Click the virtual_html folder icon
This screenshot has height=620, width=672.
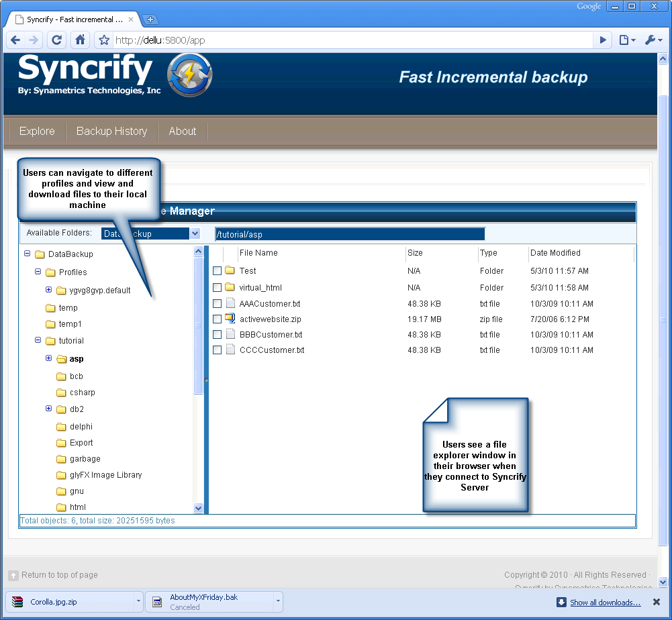coord(230,287)
